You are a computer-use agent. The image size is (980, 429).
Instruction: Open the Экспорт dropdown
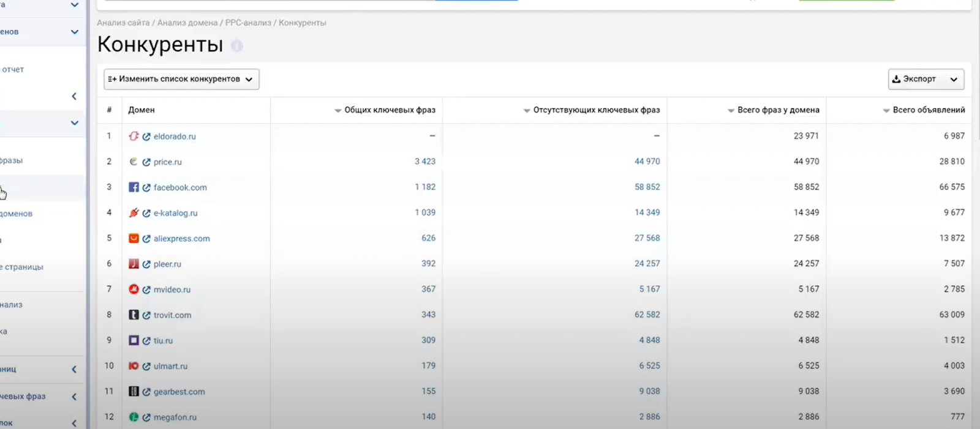click(x=926, y=79)
